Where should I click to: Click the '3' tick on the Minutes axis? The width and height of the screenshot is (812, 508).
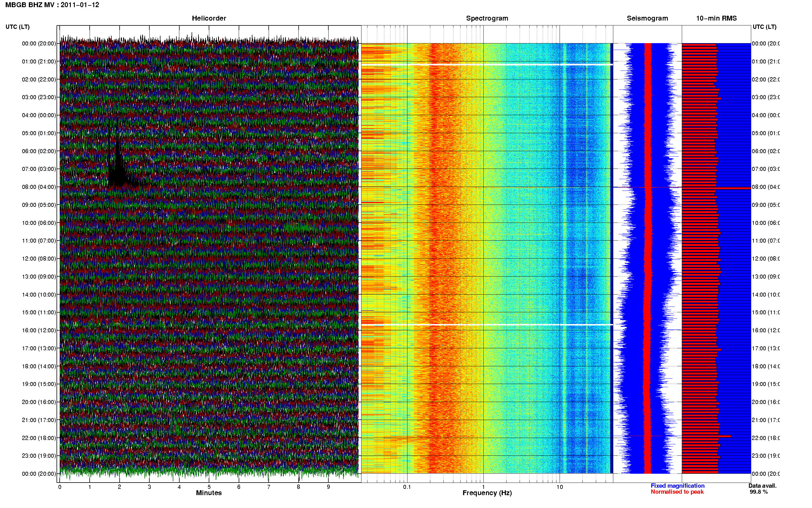point(149,487)
